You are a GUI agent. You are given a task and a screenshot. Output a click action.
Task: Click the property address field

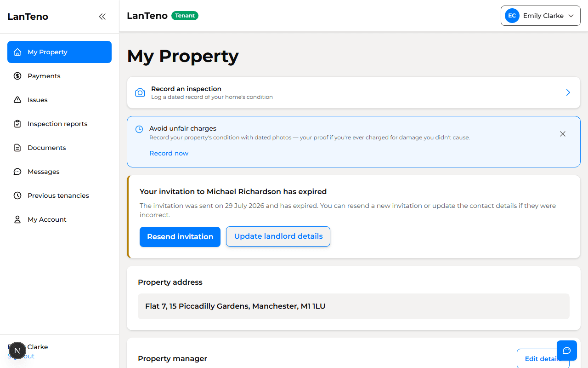[354, 306]
